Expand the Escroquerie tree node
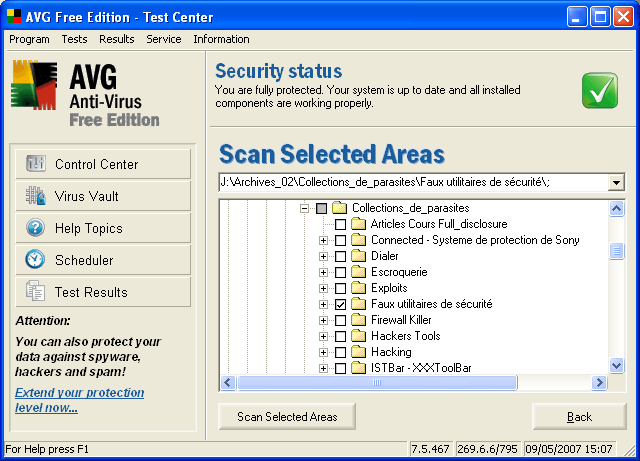The image size is (640, 461). click(323, 272)
